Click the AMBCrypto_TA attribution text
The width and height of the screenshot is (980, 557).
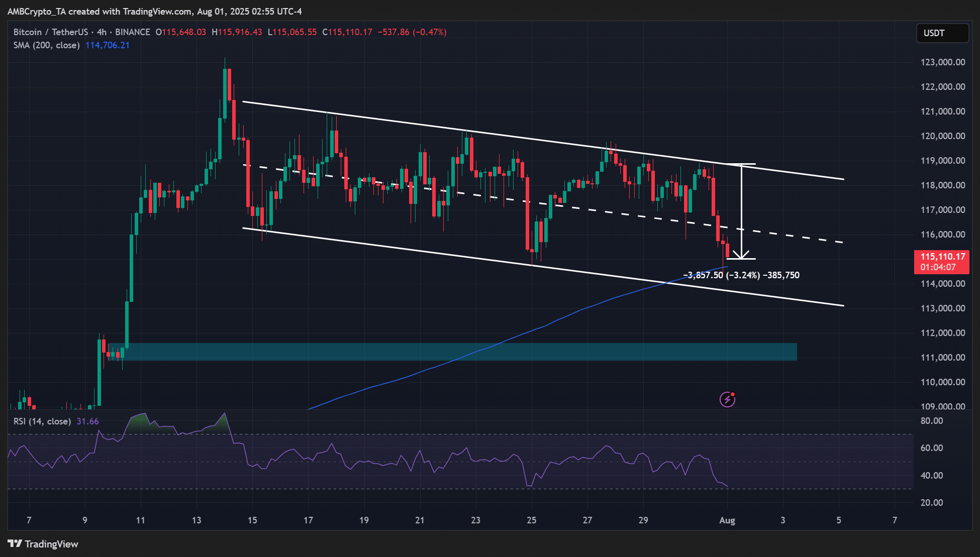point(36,11)
